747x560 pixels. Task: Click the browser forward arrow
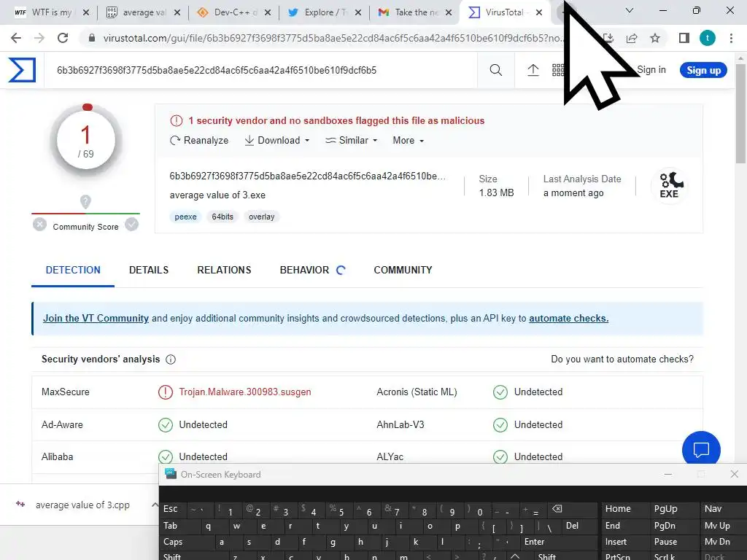(39, 38)
